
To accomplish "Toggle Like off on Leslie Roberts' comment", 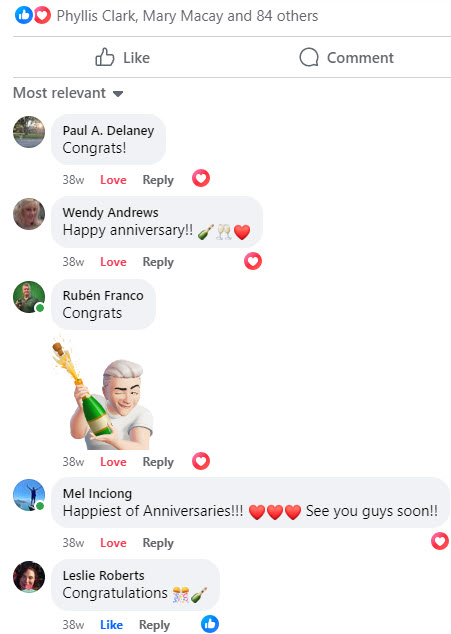I will click(x=111, y=625).
